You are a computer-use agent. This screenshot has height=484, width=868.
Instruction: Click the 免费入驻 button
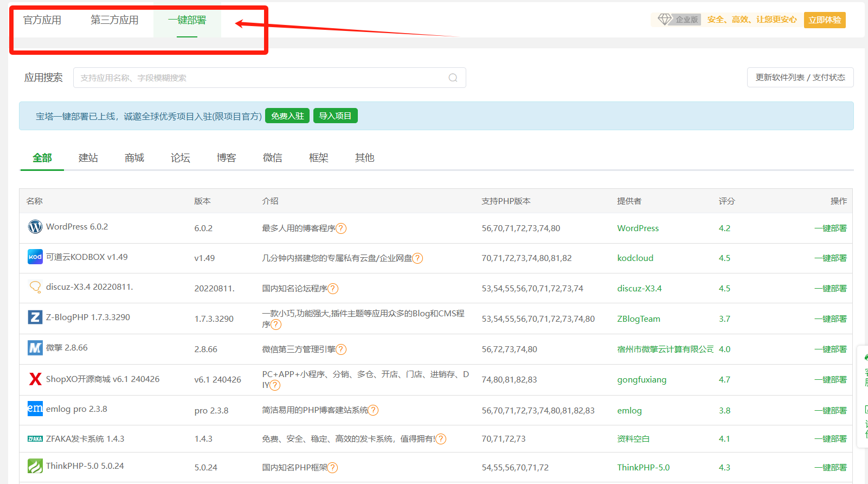point(287,116)
